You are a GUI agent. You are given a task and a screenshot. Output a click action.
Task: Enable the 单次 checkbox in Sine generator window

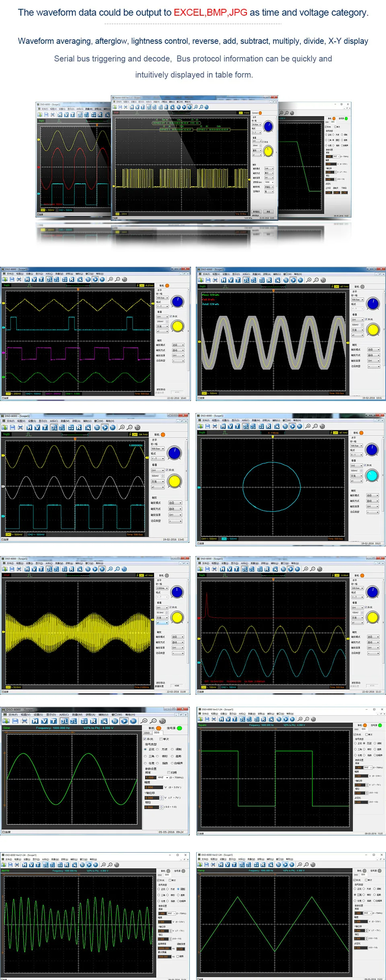(x=161, y=739)
